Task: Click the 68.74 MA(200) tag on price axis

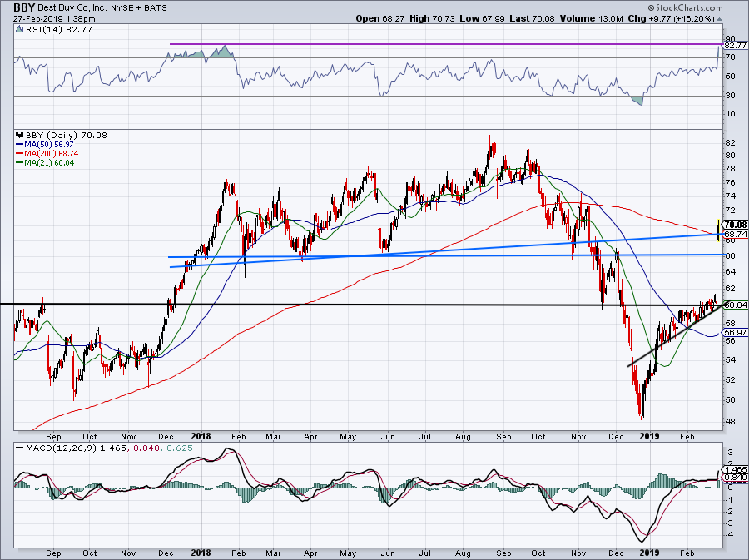Action: coord(736,235)
